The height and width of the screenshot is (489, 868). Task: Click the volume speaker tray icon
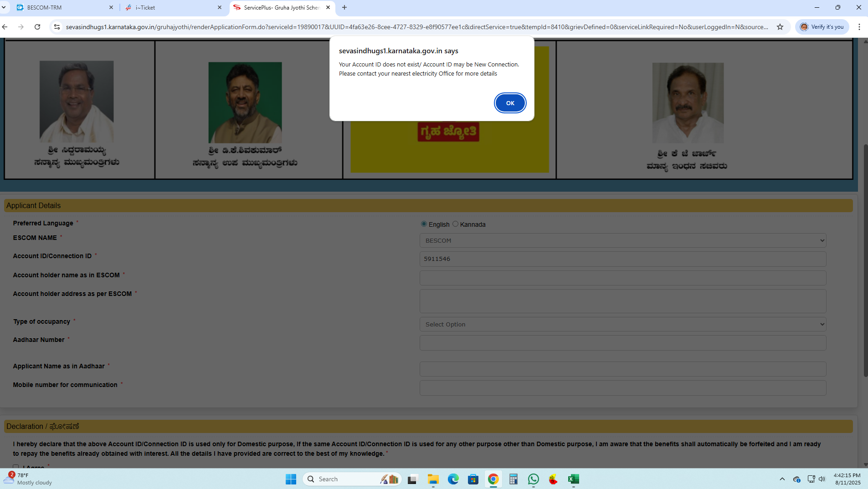822,479
